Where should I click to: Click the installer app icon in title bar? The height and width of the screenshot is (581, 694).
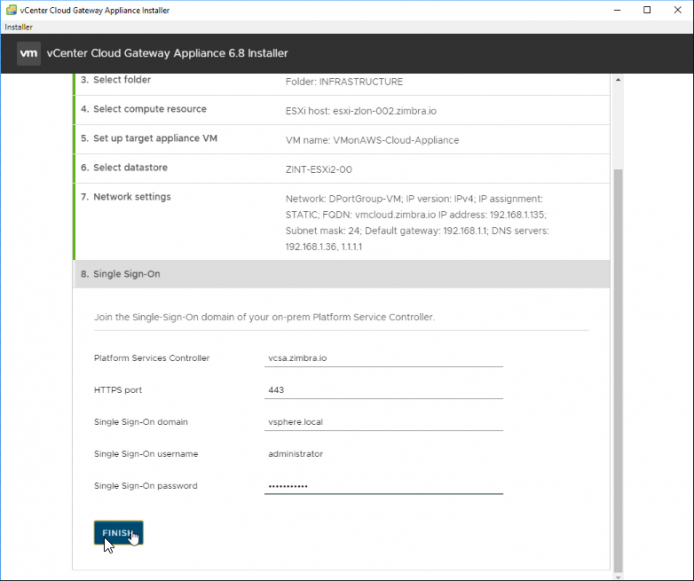[12, 10]
